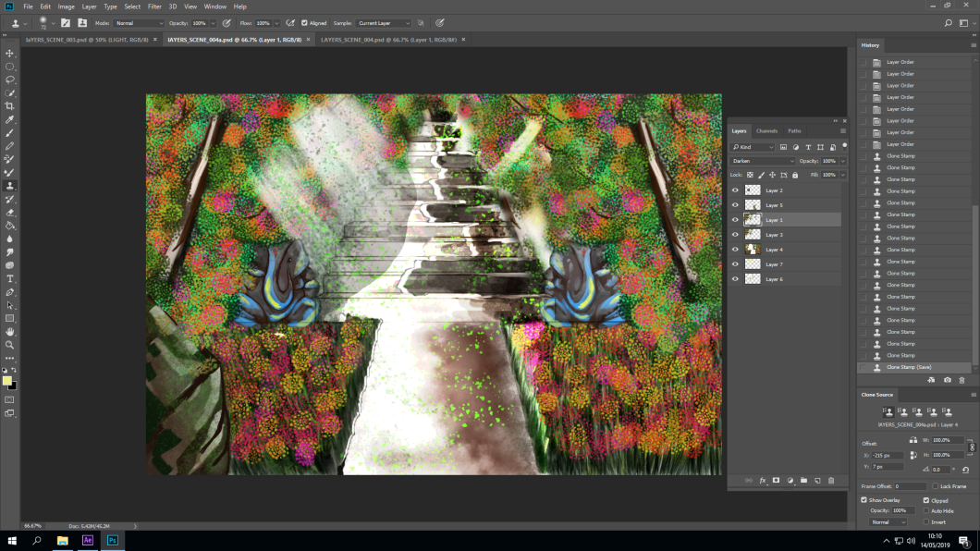
Task: Select the Lasso tool
Action: point(10,80)
